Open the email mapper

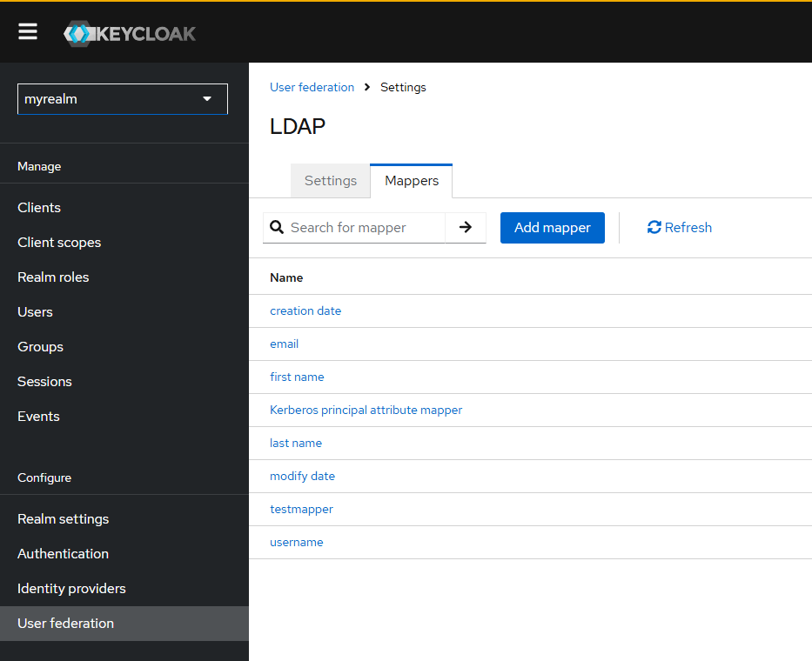click(284, 344)
